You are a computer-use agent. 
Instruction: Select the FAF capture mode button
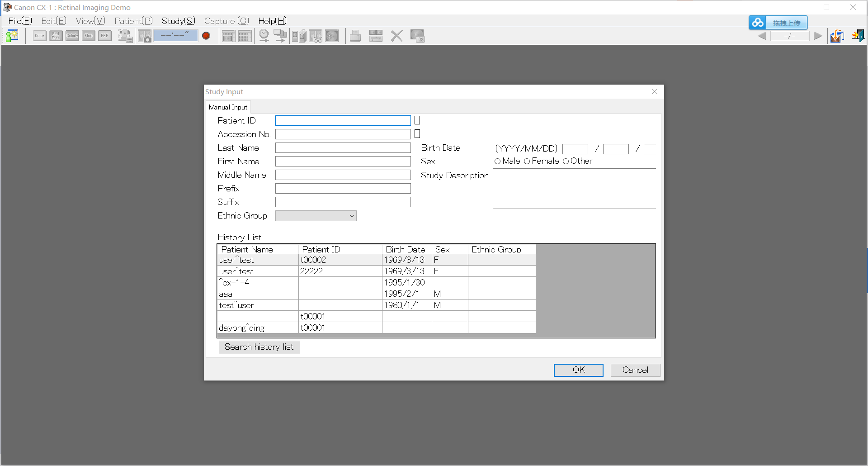[x=105, y=36]
